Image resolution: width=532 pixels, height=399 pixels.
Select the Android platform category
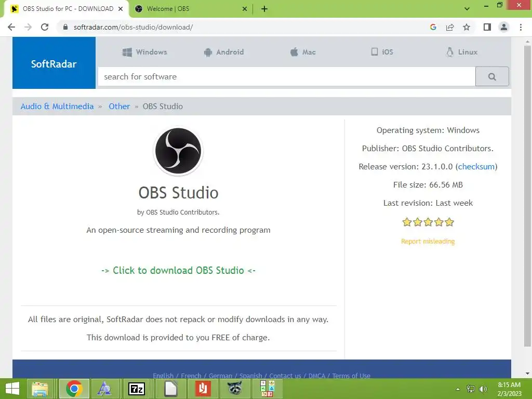point(224,52)
